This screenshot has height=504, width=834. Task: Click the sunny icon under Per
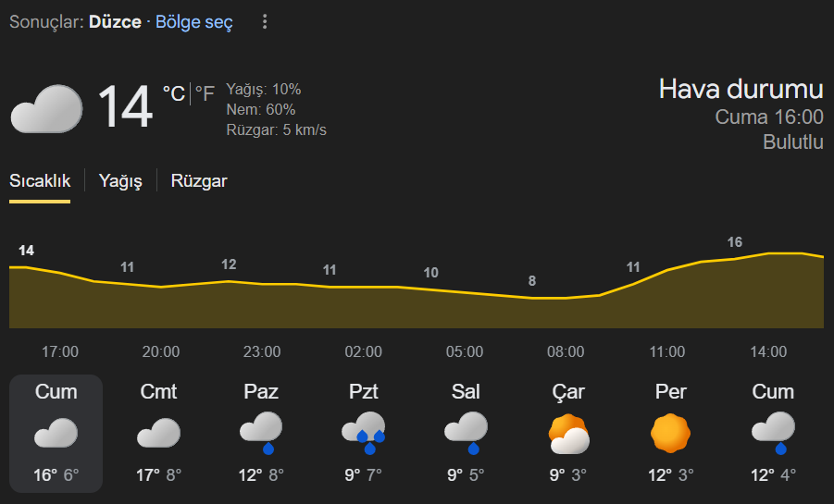670,433
